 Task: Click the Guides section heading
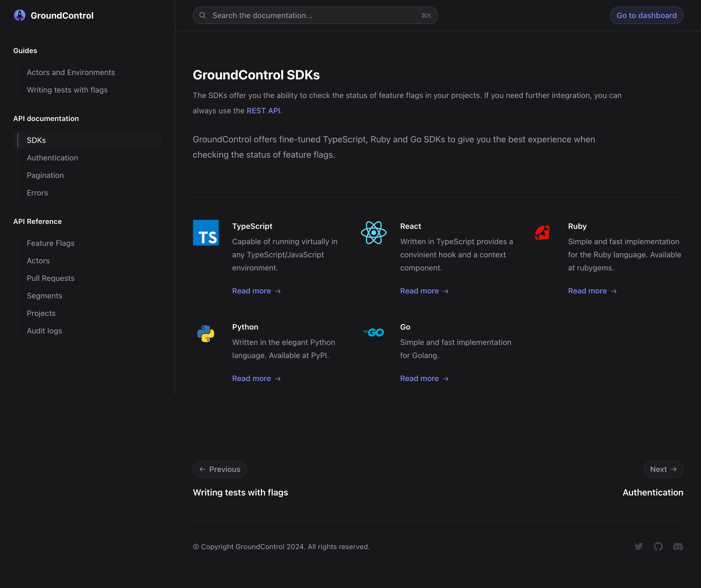pyautogui.click(x=25, y=51)
